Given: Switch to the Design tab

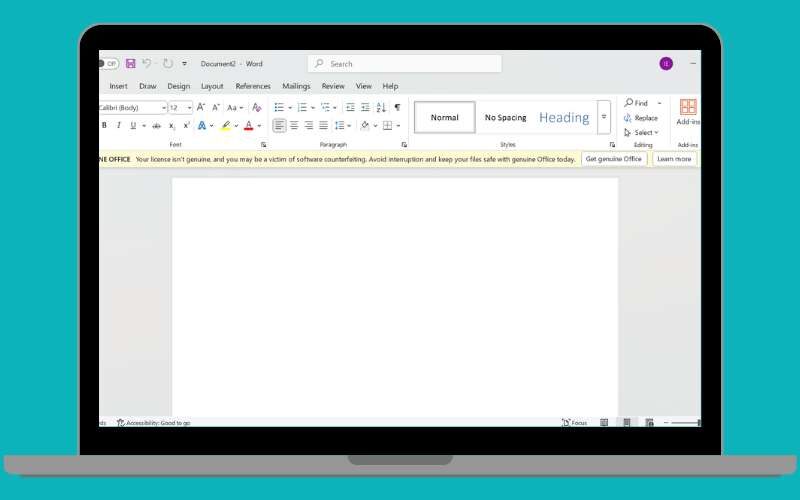Looking at the screenshot, I should pyautogui.click(x=179, y=86).
